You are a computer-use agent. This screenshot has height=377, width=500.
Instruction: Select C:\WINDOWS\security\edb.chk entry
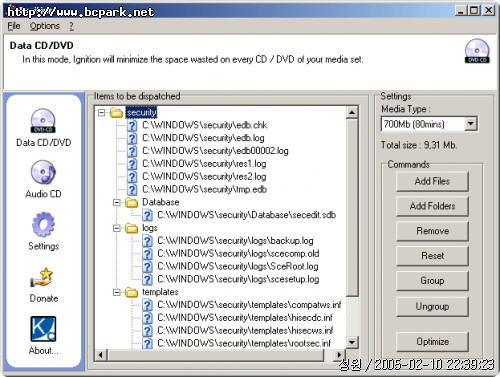[x=205, y=125]
